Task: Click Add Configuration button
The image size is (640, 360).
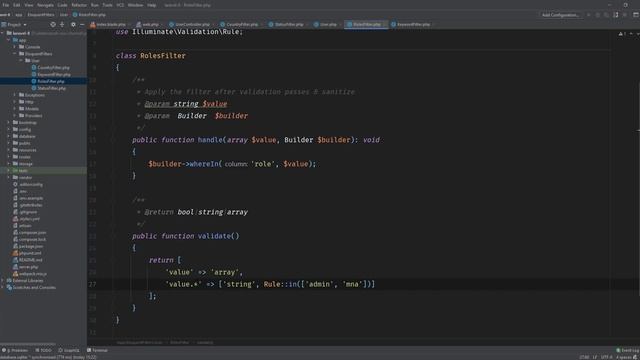Action: coord(560,15)
